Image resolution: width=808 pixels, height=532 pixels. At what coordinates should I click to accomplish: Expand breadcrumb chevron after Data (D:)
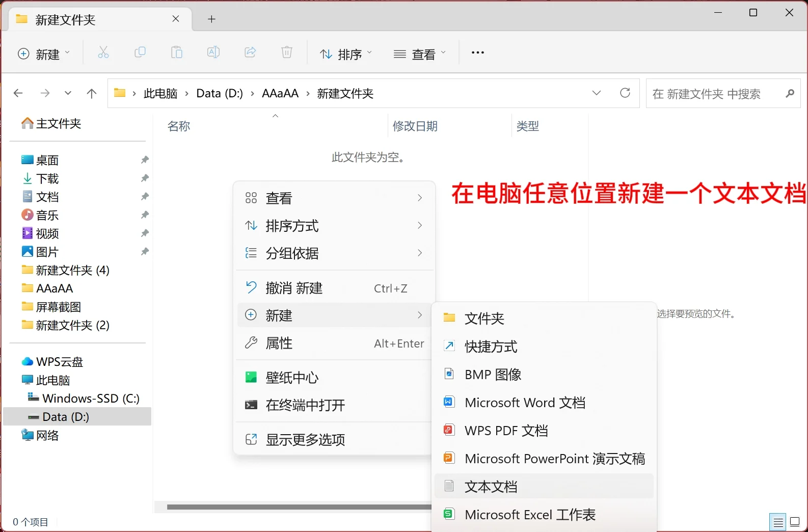pyautogui.click(x=252, y=94)
